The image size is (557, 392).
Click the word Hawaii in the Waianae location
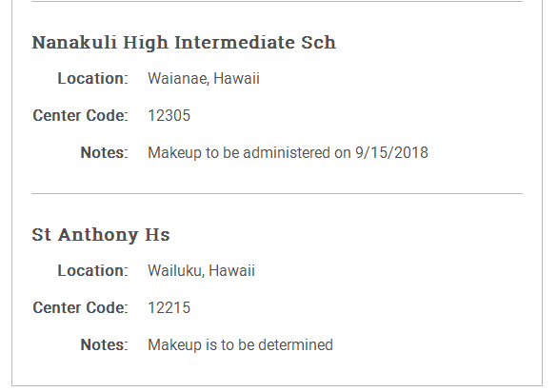point(236,78)
